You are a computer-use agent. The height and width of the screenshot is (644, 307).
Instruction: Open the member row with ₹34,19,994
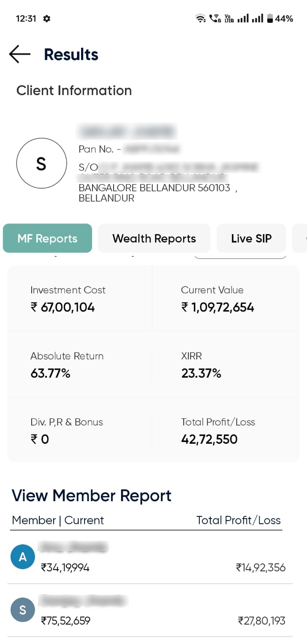click(150, 558)
